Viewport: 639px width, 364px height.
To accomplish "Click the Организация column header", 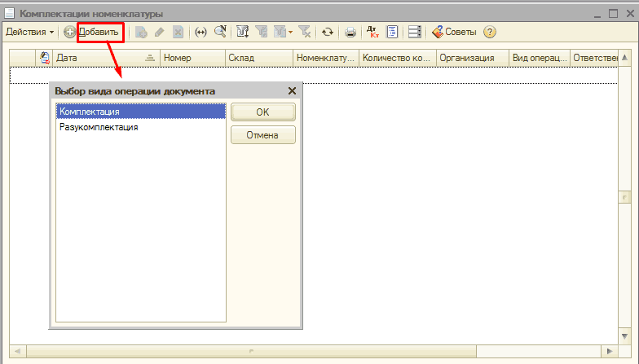I will [x=473, y=58].
